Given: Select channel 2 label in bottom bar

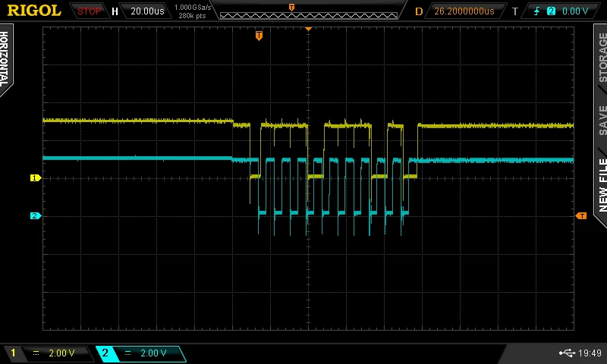Looking at the screenshot, I should click(105, 353).
